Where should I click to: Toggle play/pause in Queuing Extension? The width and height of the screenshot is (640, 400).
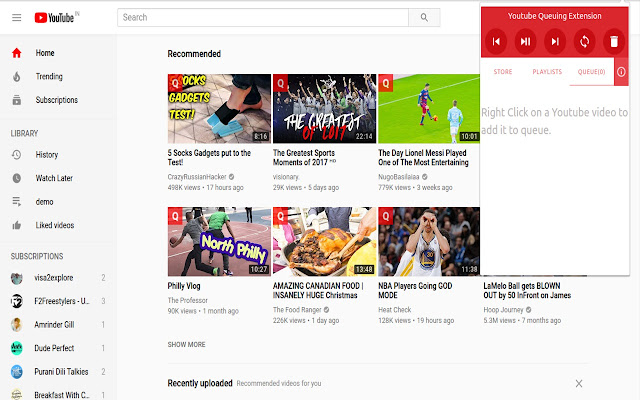[525, 41]
